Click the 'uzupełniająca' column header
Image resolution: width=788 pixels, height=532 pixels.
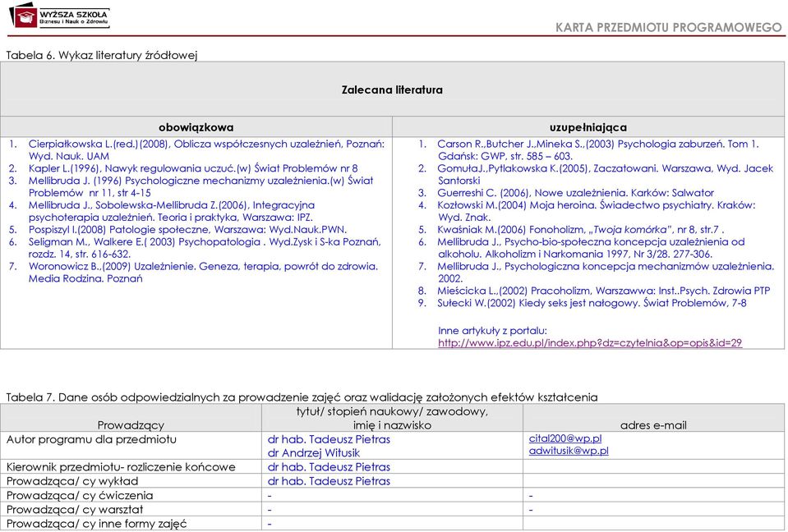[x=588, y=127]
